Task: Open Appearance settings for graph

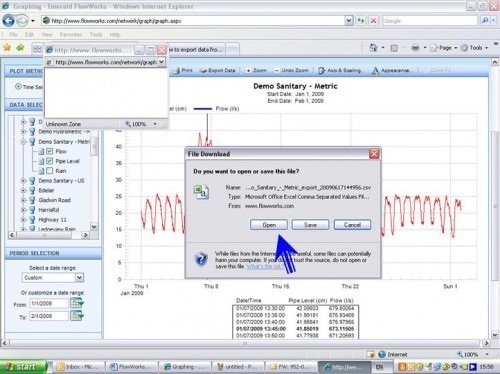Action: point(391,70)
